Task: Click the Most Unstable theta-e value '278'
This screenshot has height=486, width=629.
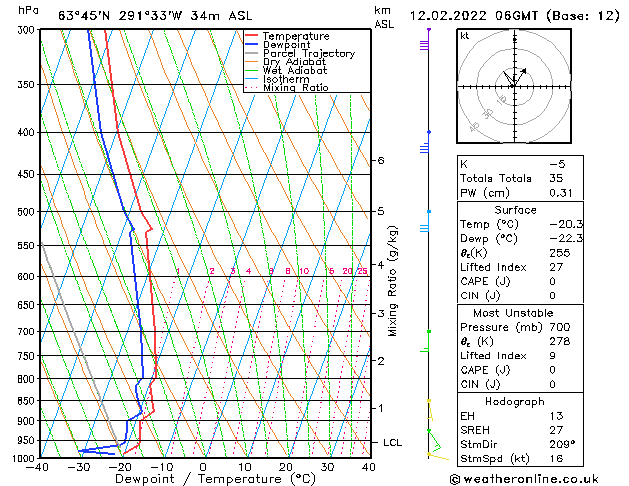Action: 560,341
